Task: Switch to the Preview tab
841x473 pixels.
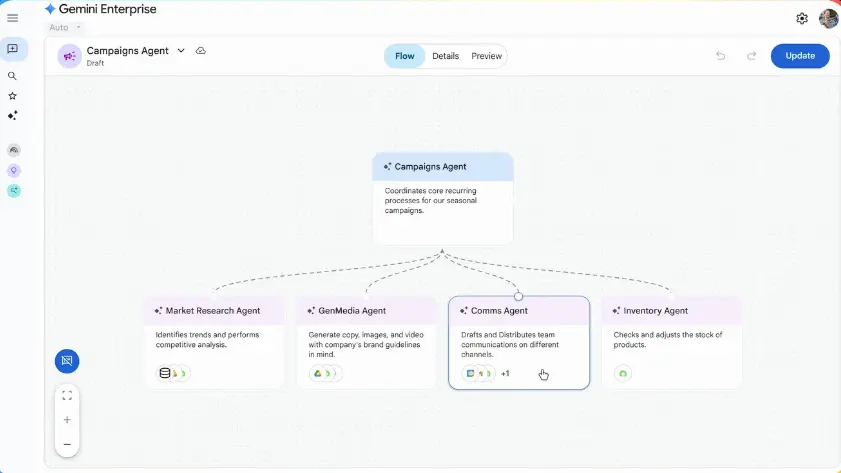Action: pos(486,56)
